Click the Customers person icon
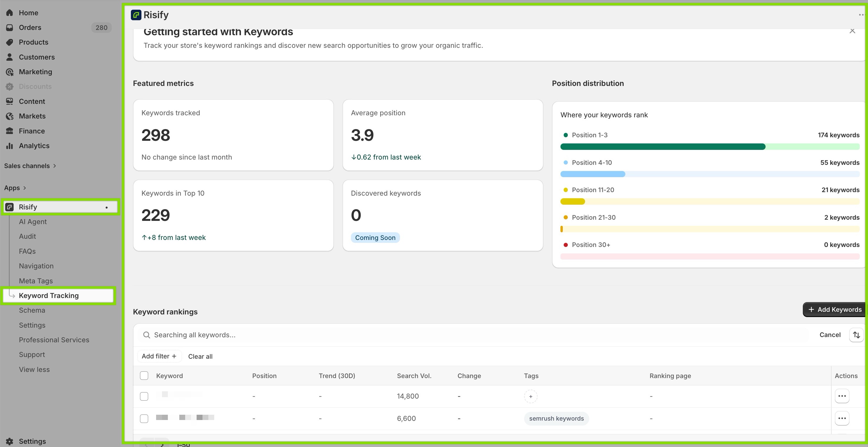 (9, 57)
